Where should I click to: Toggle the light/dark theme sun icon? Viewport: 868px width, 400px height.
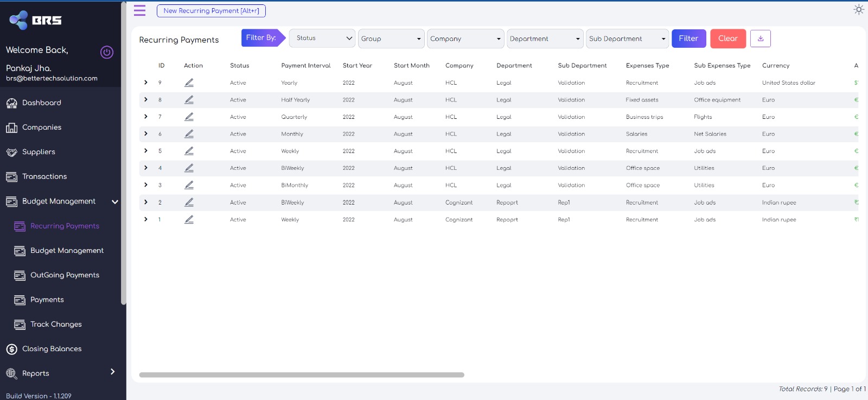point(858,9)
